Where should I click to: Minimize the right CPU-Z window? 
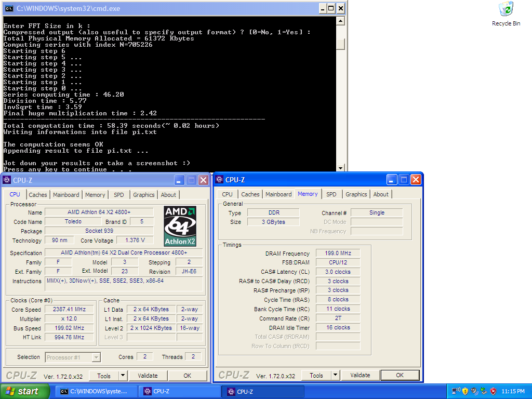tap(392, 179)
